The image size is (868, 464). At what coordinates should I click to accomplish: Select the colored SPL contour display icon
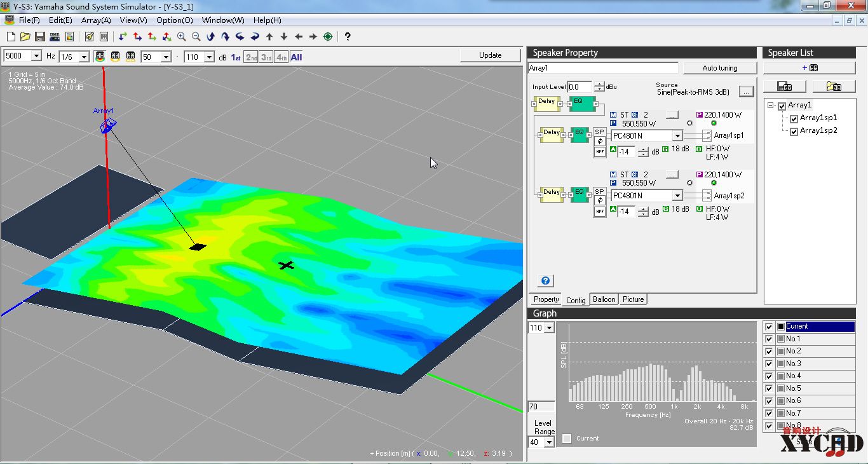pos(100,57)
